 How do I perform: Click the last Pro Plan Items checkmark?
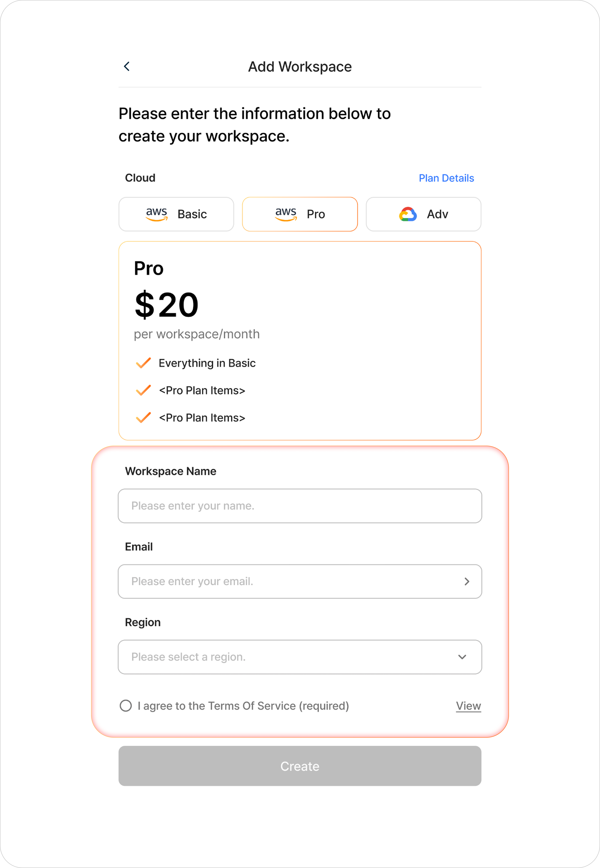(143, 418)
